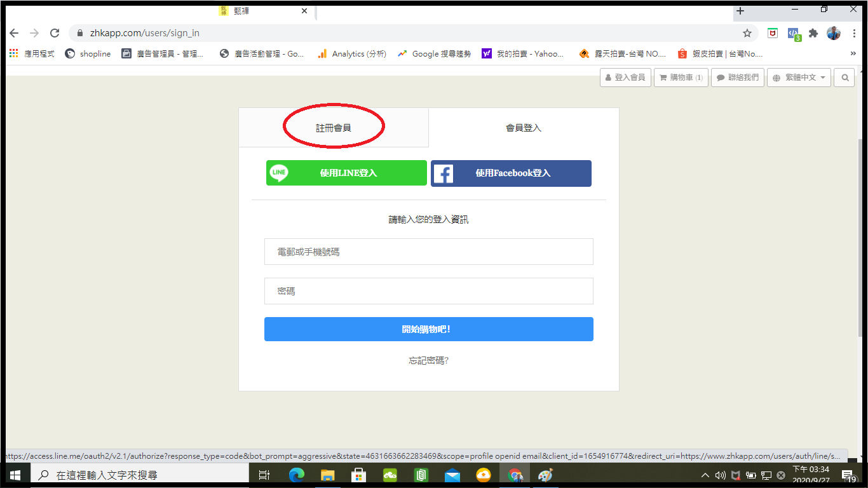Screen dimensions: 868x488
Task: Click the volume speaker in system tray
Action: (721, 475)
